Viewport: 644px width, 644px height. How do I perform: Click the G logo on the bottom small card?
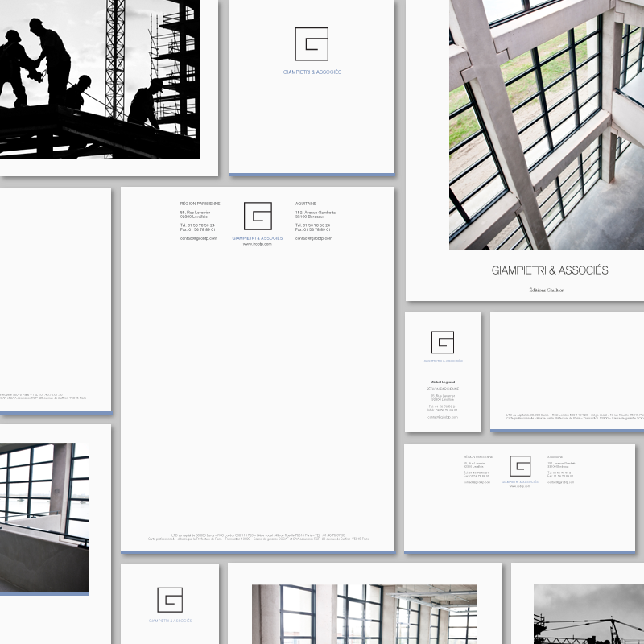point(170,600)
